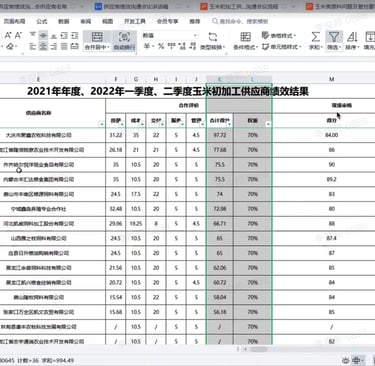Select the cell with value 66.71
The width and height of the screenshot is (375, 366).
coord(220,223)
